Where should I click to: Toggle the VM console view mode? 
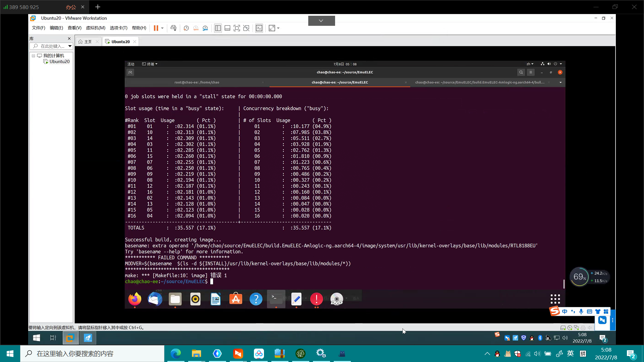tap(259, 28)
